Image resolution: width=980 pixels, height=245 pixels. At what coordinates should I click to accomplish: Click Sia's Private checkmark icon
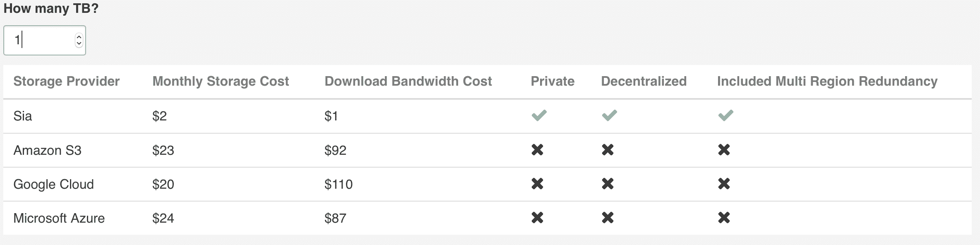click(x=539, y=115)
